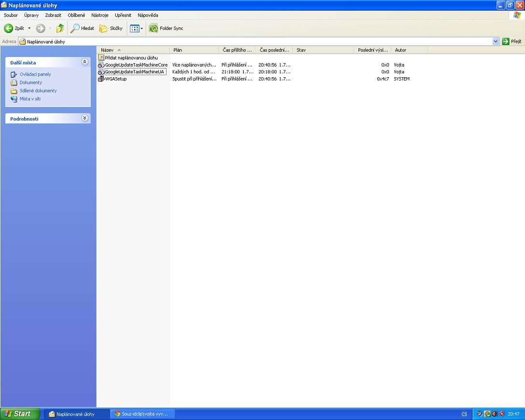Viewport: 525px width, 420px height.
Task: Open the Nástroje menu
Action: click(100, 15)
